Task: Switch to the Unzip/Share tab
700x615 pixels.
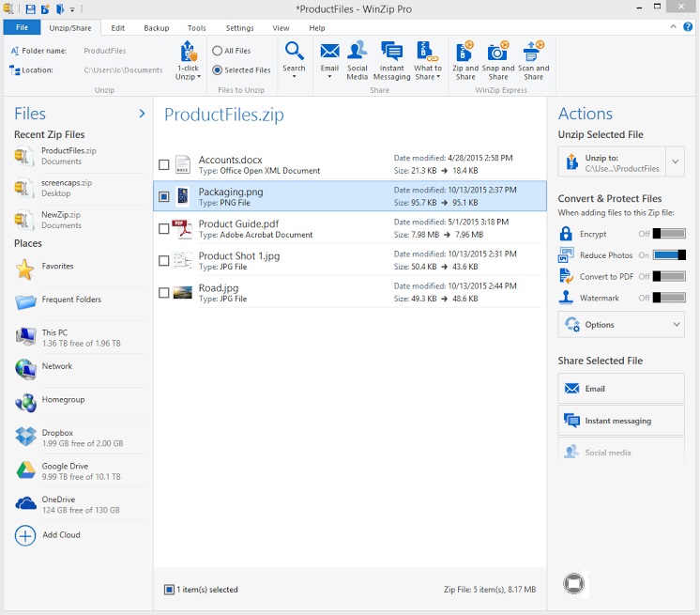Action: [70, 27]
